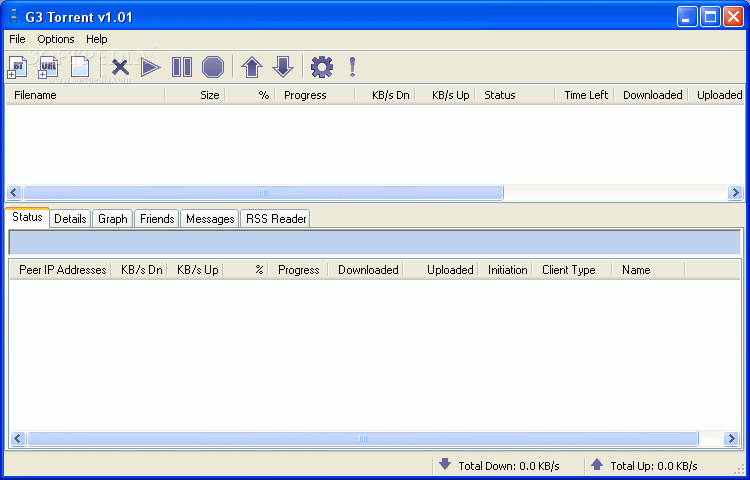The height and width of the screenshot is (480, 750).
Task: Click torrent list right scroll arrow
Action: click(735, 193)
